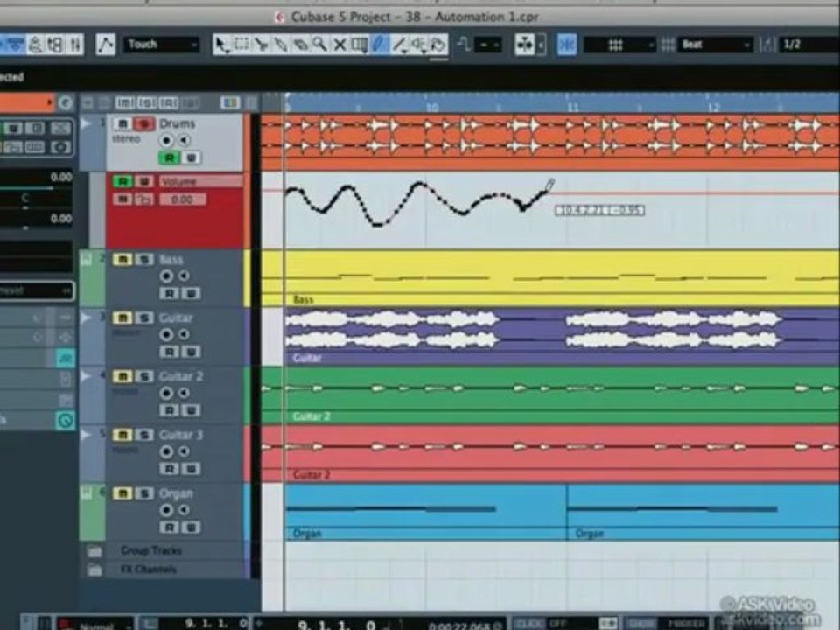Click bar 12 on the ruler
This screenshot has height=630, width=840.
[x=713, y=108]
